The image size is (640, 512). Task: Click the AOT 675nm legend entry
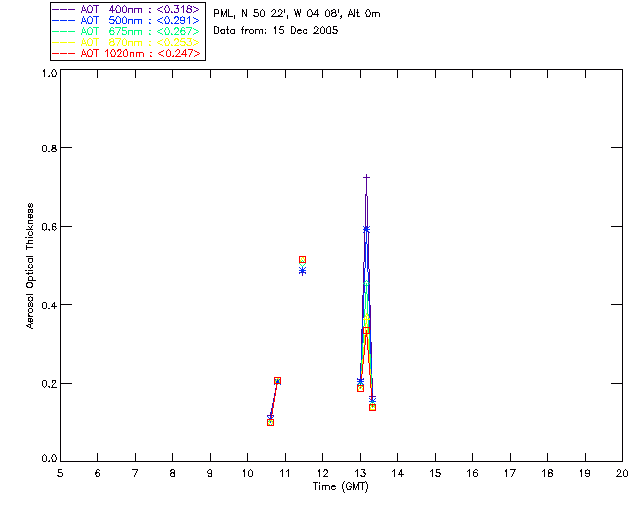(x=126, y=31)
